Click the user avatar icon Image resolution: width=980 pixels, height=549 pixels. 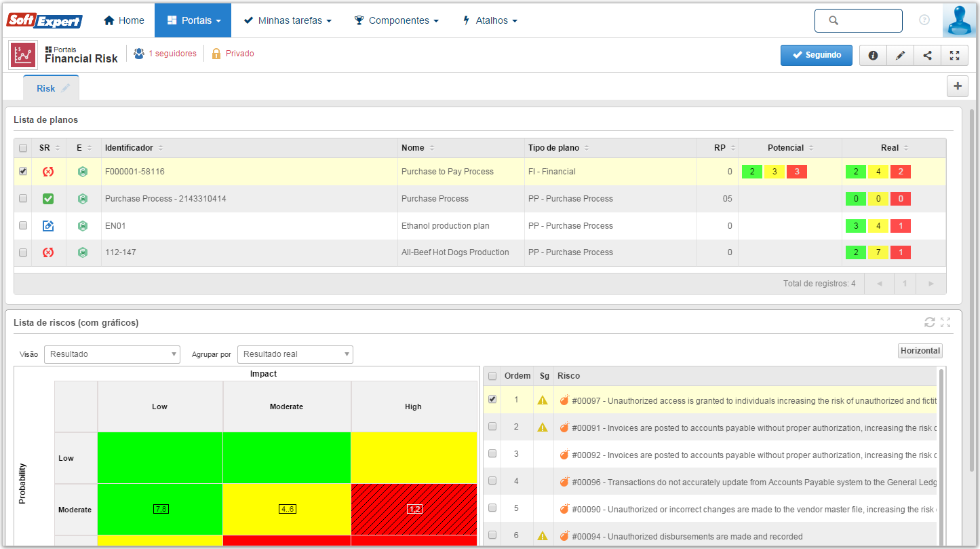pos(960,20)
